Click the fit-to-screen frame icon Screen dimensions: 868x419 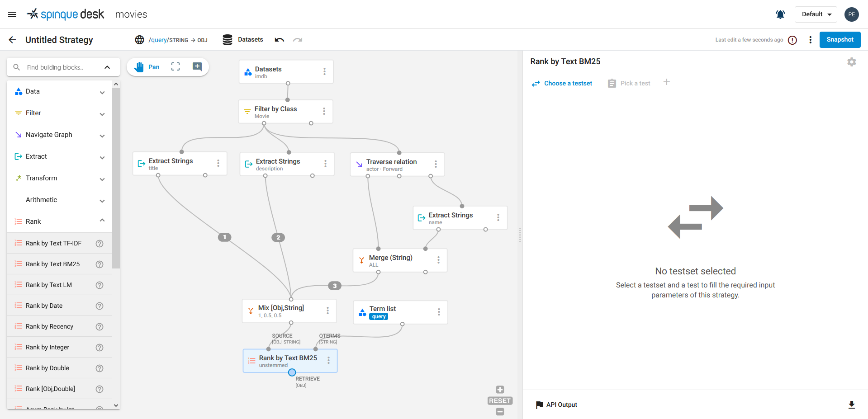point(175,66)
